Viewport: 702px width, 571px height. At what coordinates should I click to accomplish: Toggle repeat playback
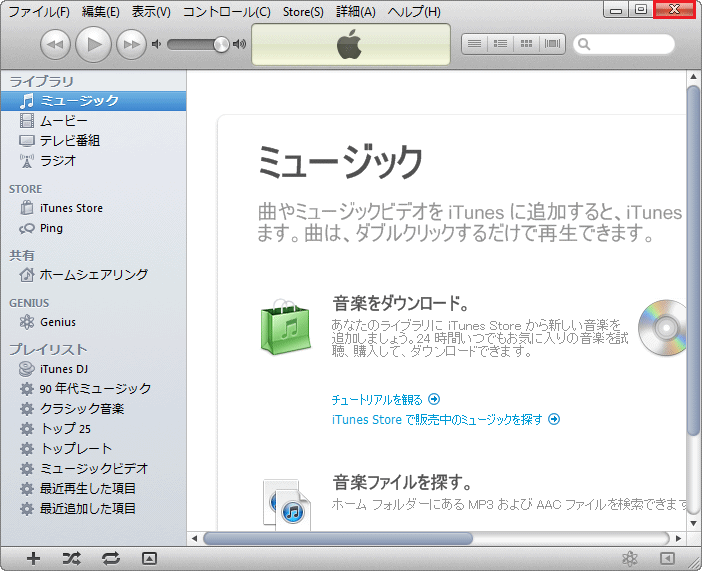(111, 558)
